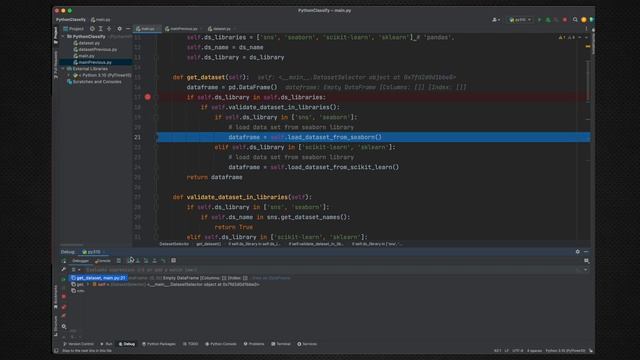Image resolution: width=640 pixels, height=360 pixels.
Task: Hide the Debug tool window
Action: (586, 252)
